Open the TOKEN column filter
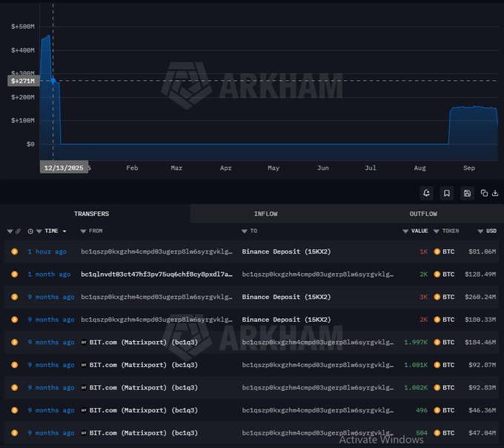 coord(436,231)
